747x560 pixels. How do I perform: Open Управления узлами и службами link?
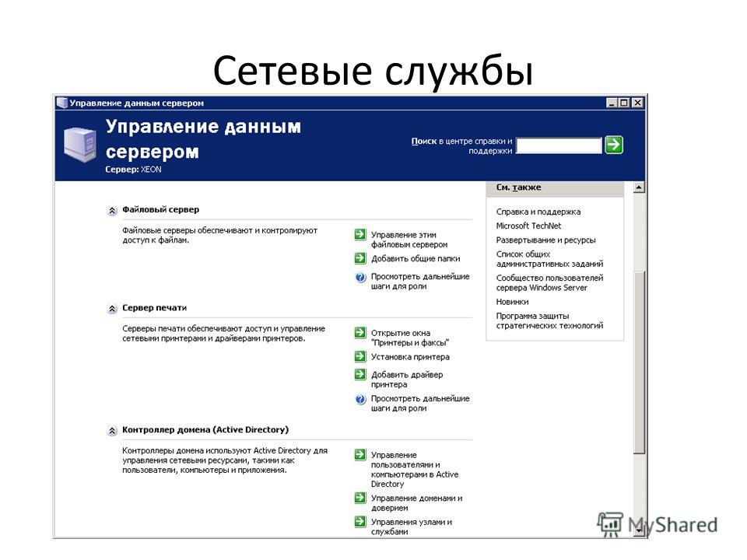point(412,527)
